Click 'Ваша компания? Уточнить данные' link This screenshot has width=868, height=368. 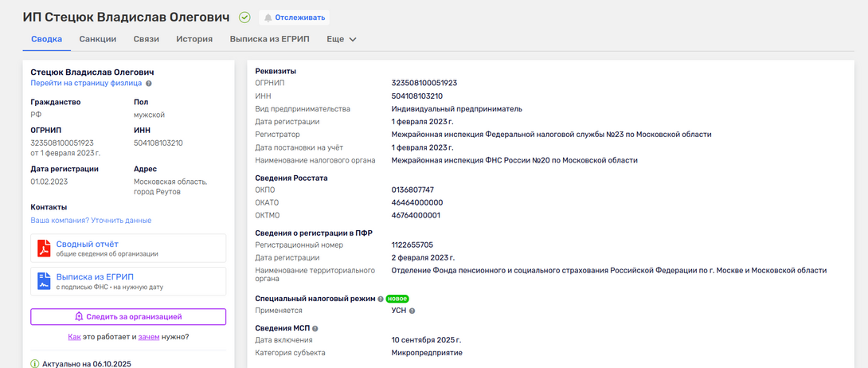tap(91, 220)
